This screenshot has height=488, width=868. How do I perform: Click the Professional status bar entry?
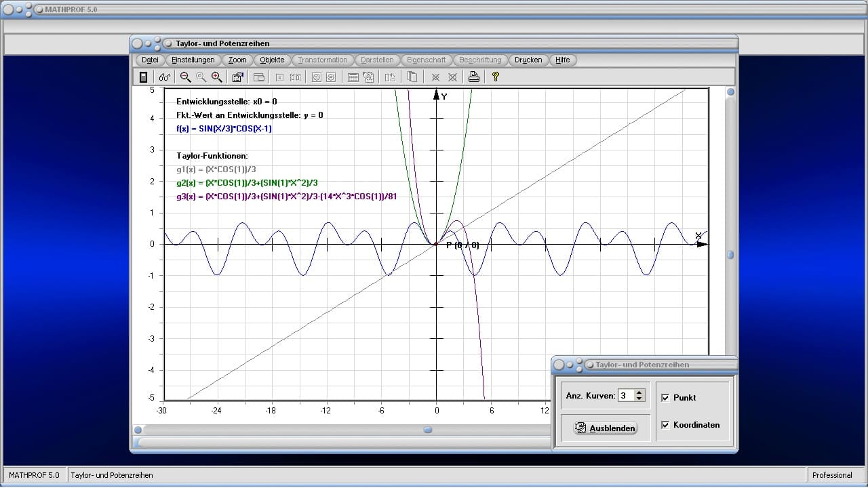(832, 475)
